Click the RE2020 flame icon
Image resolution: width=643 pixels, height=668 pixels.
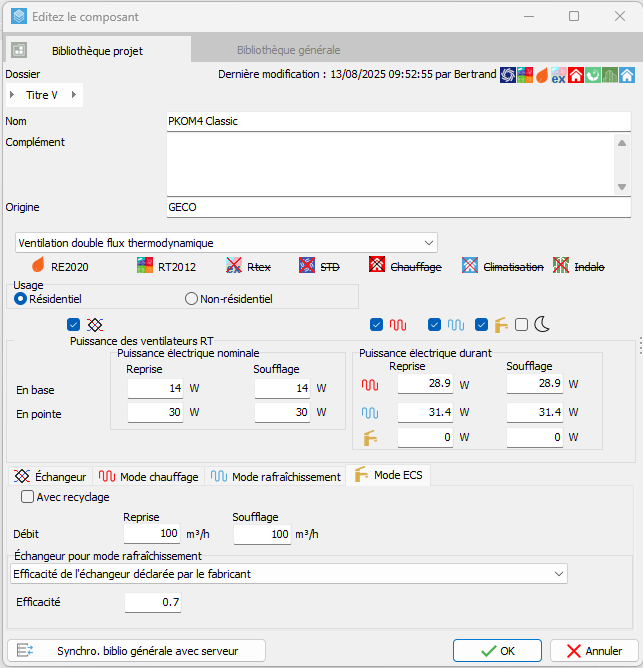[x=39, y=266]
